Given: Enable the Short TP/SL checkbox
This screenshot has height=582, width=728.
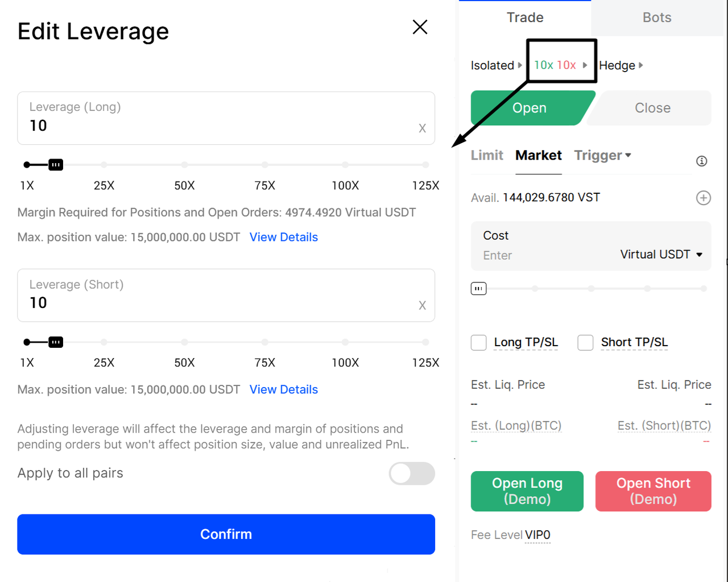Looking at the screenshot, I should (x=585, y=343).
